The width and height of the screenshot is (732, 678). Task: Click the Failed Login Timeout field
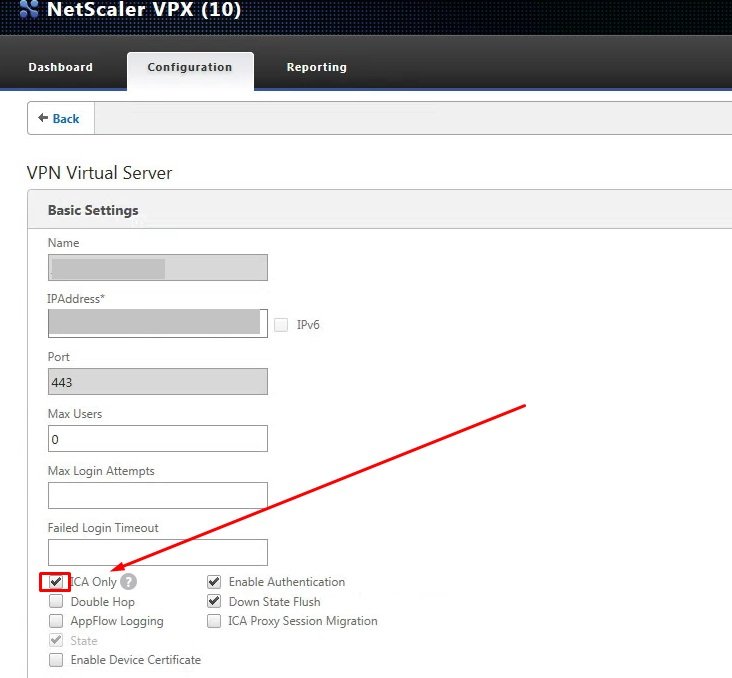(157, 552)
